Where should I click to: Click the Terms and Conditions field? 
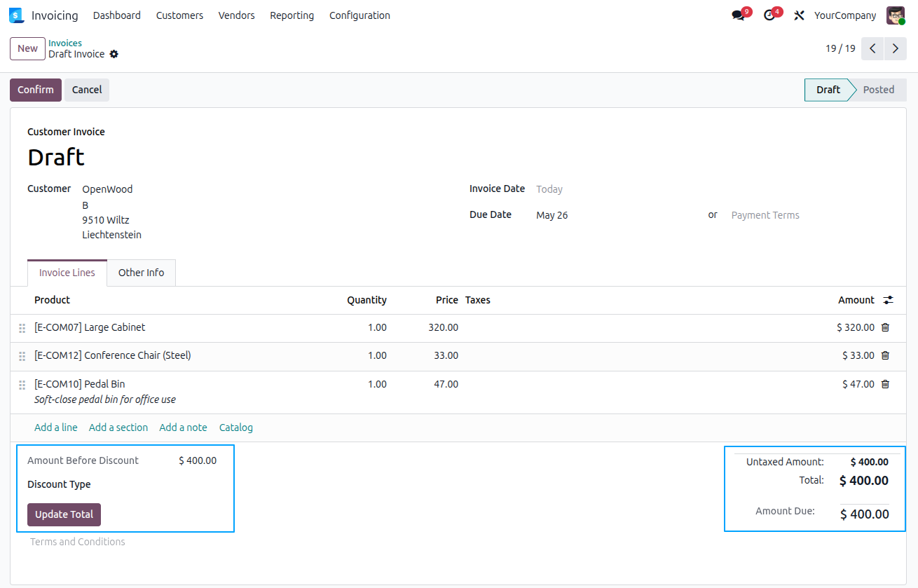tap(78, 542)
